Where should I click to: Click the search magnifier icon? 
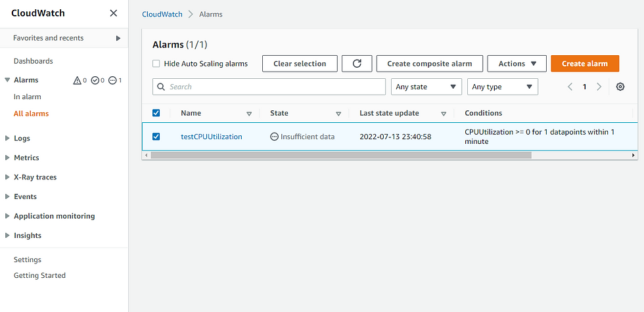(161, 87)
